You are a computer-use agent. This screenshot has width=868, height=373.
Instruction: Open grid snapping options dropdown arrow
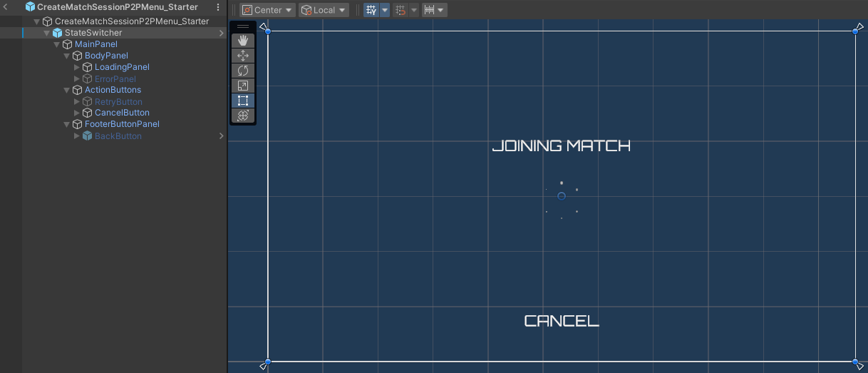(414, 10)
